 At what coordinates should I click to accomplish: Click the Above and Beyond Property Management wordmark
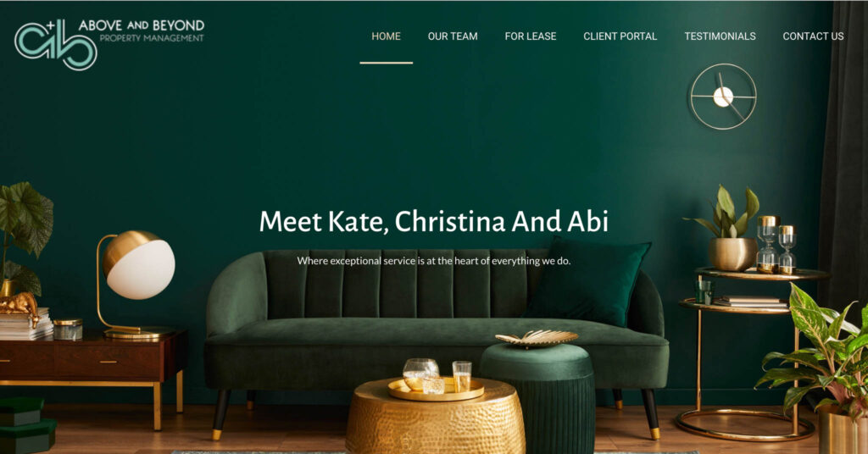click(x=142, y=31)
